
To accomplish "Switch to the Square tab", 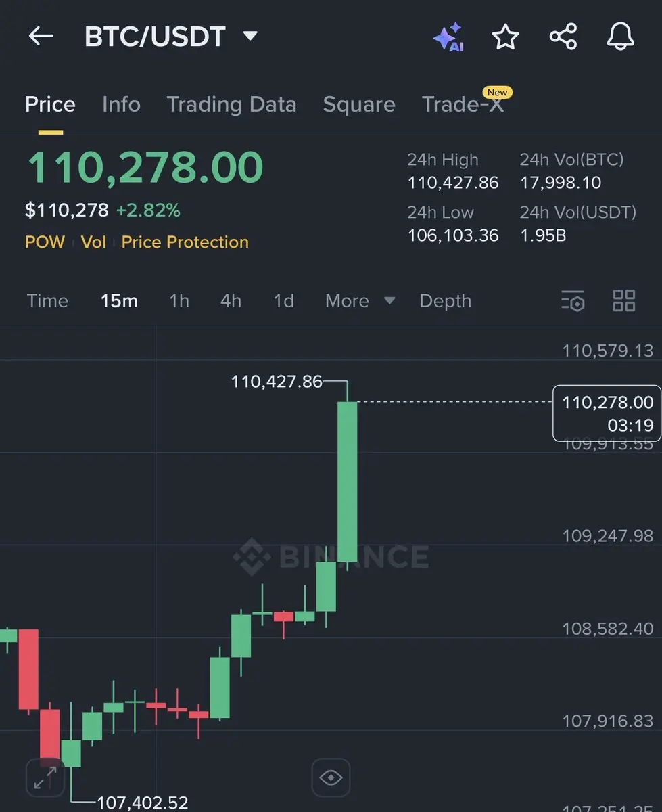I will click(x=359, y=104).
